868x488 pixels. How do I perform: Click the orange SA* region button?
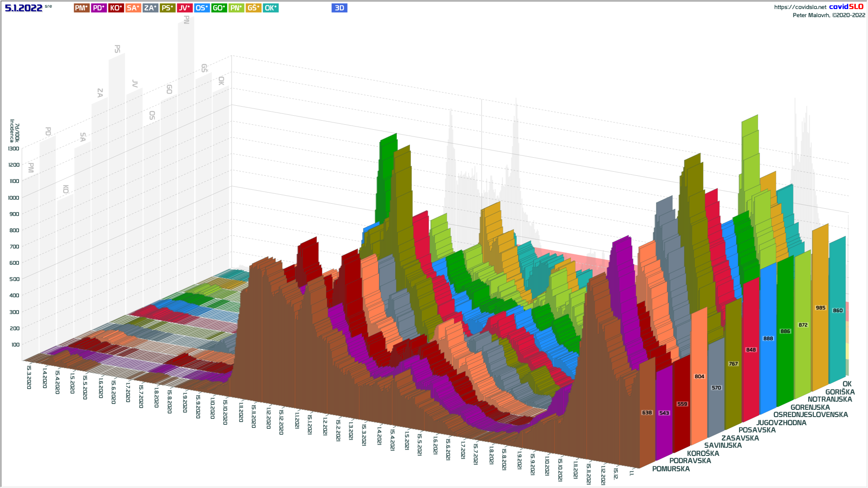tap(133, 8)
